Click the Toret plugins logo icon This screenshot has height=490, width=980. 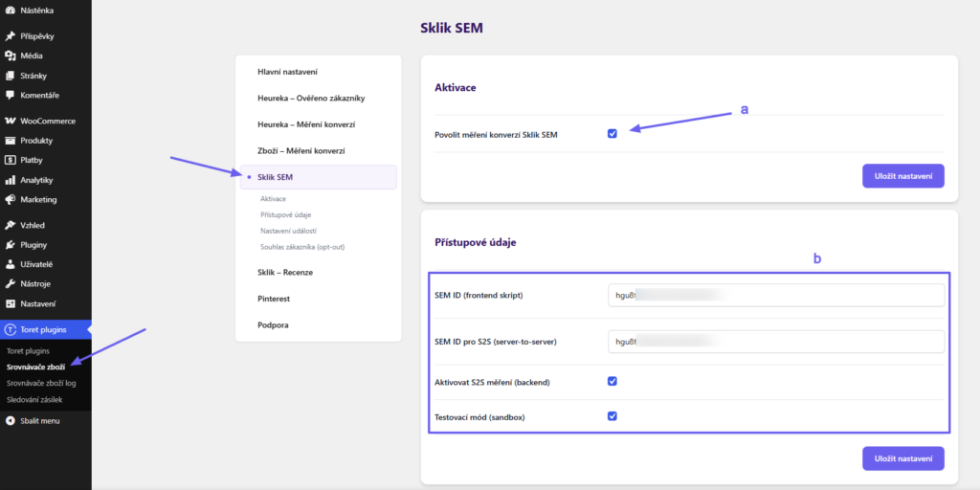10,329
